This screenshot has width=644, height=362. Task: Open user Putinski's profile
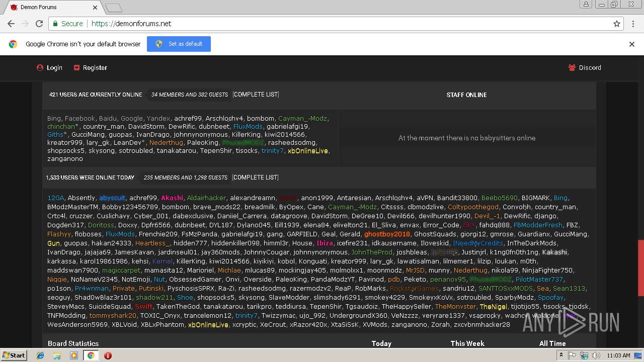click(x=151, y=289)
